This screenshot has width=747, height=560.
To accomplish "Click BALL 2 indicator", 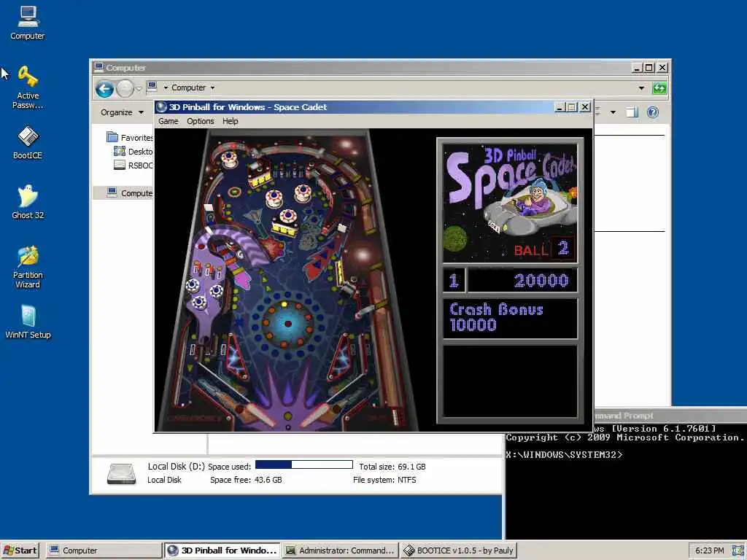I will (544, 249).
